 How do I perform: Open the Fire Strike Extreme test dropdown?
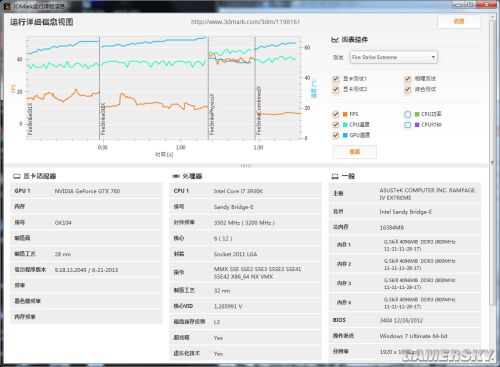[394, 57]
